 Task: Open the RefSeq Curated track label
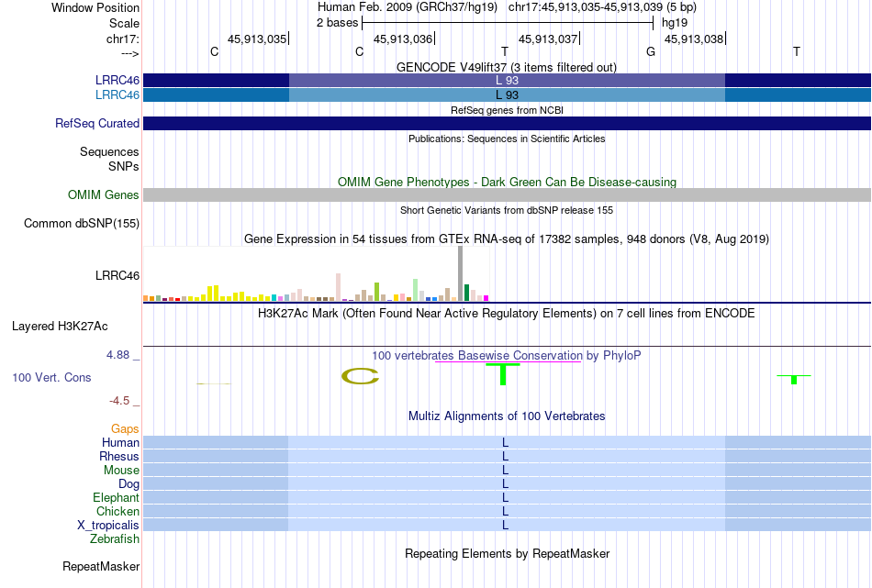[x=96, y=124]
